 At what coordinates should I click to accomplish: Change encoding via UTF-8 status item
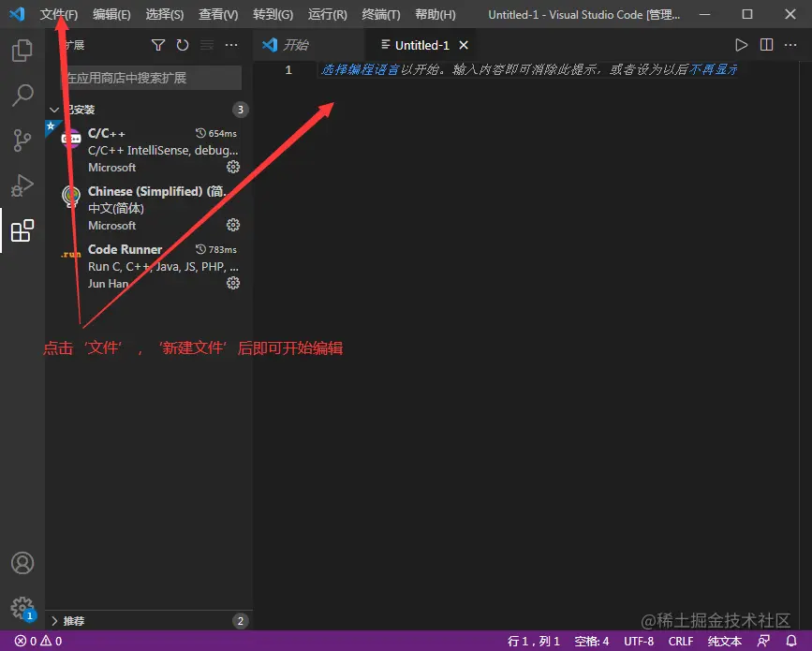point(639,641)
